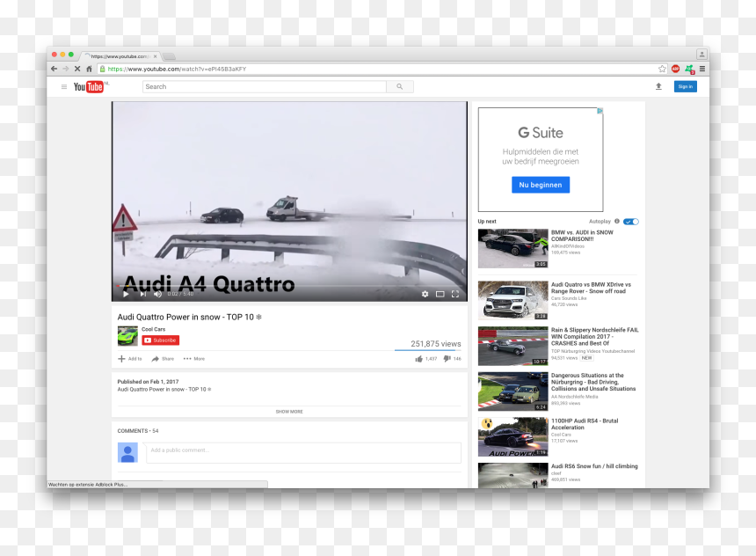Skip to next video in player
Image resolution: width=756 pixels, height=556 pixels.
[143, 294]
